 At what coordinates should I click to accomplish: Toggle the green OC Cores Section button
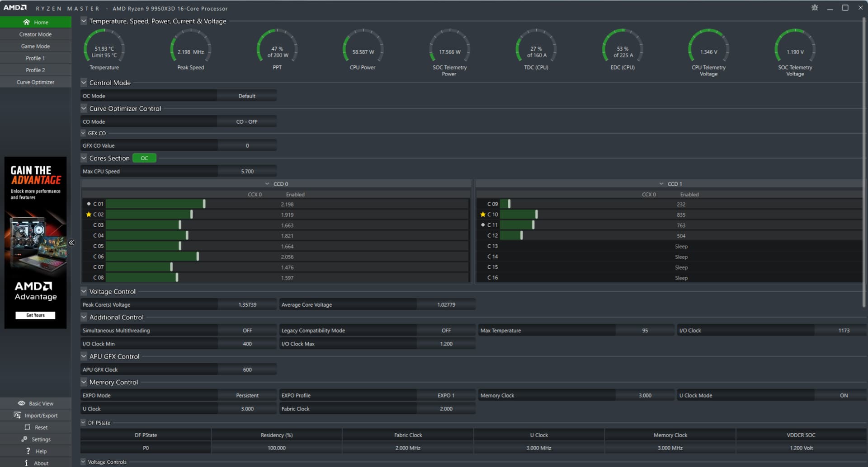(x=144, y=158)
